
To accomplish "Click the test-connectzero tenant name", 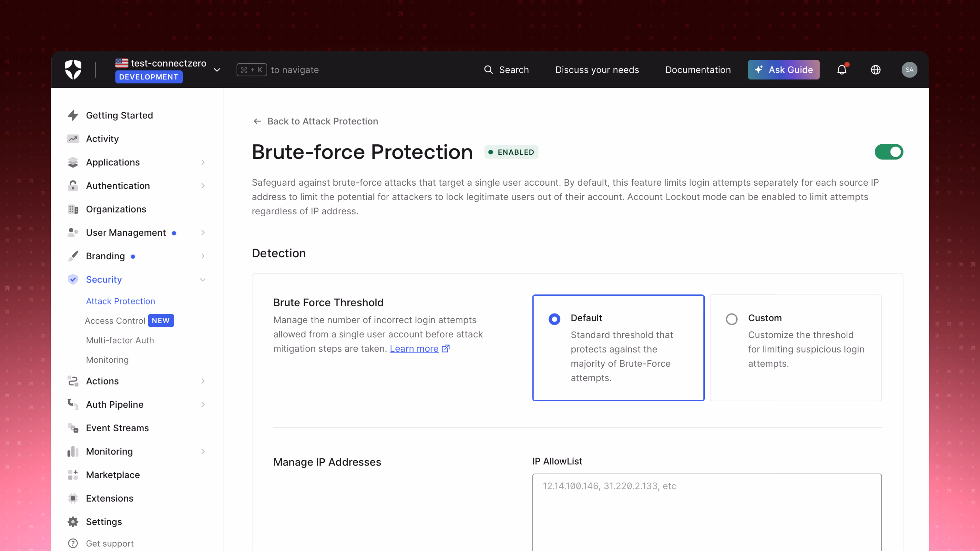I will click(169, 63).
